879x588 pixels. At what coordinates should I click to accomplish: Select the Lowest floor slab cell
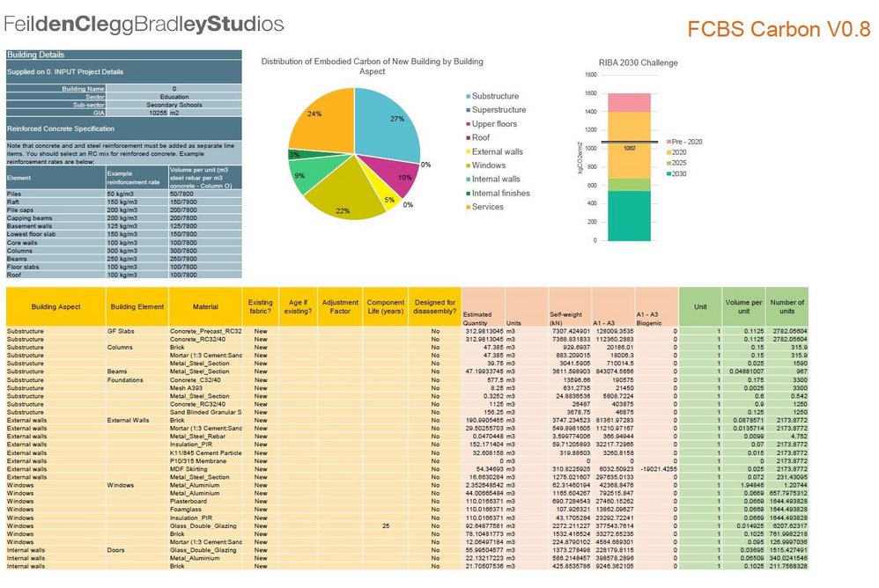56,235
